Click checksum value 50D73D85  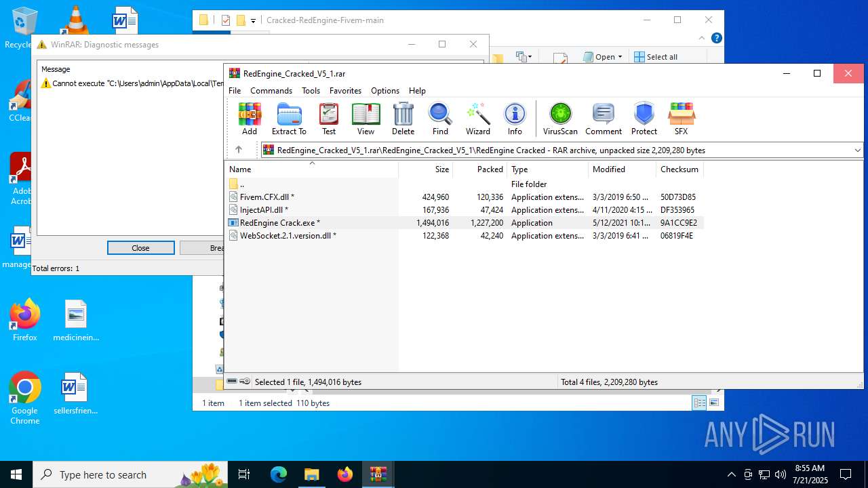pos(678,197)
